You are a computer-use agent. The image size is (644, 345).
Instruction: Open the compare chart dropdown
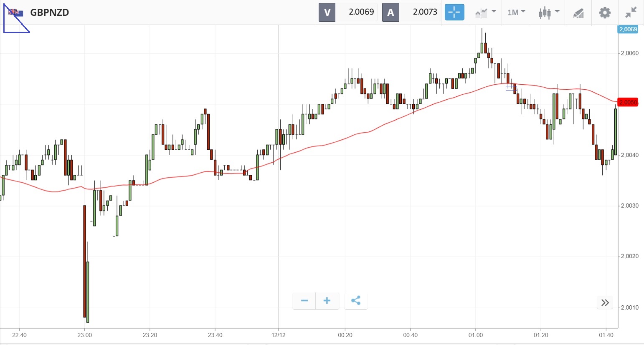pyautogui.click(x=485, y=13)
